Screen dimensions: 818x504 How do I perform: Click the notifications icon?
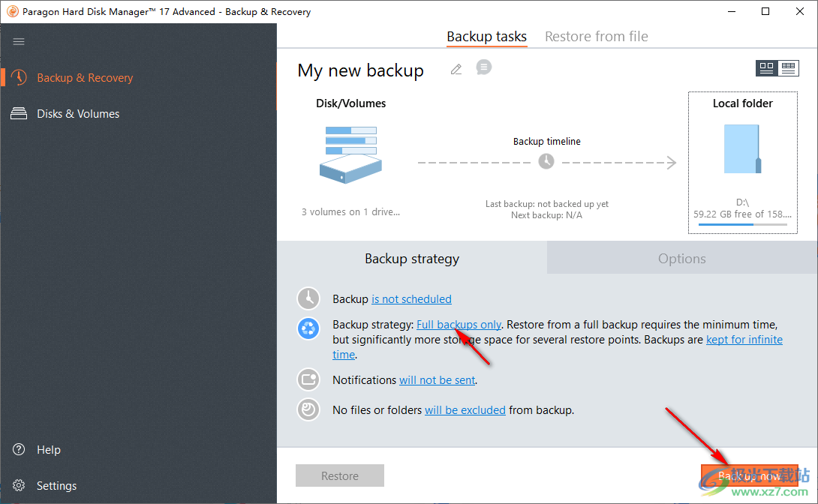pyautogui.click(x=308, y=379)
